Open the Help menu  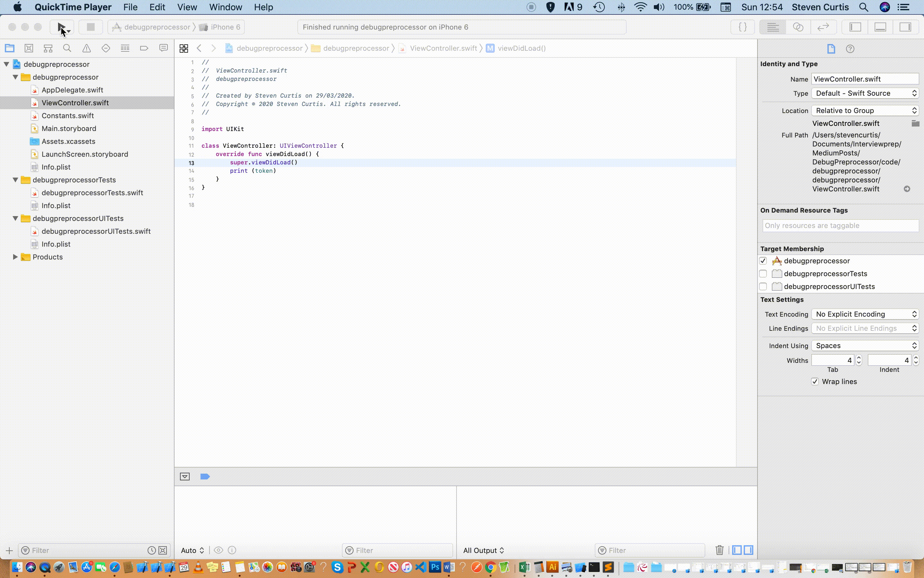pos(263,7)
